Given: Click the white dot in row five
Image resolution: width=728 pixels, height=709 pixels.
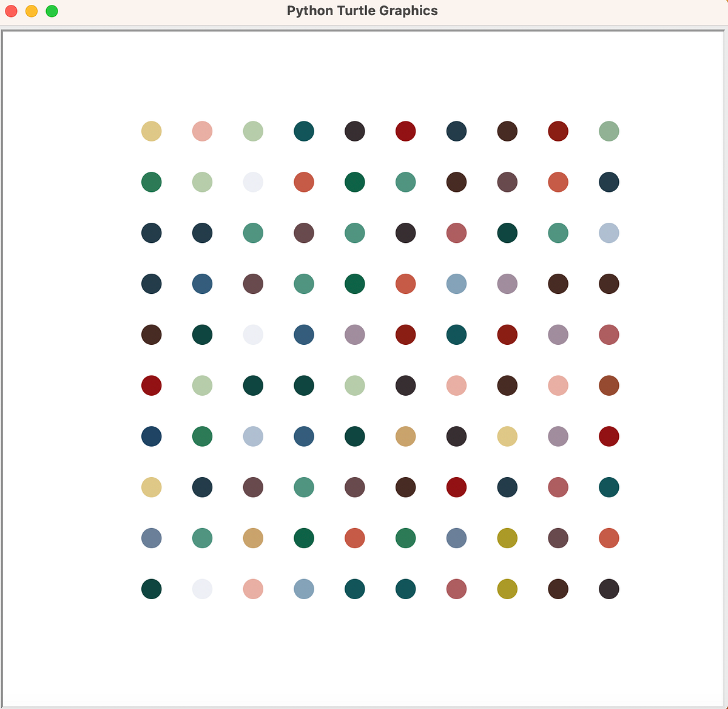Looking at the screenshot, I should click(x=253, y=334).
